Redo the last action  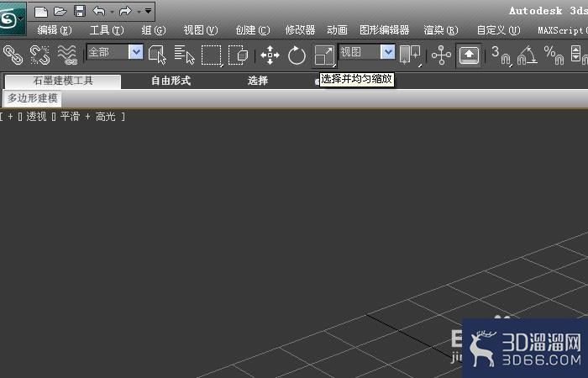pyautogui.click(x=125, y=12)
